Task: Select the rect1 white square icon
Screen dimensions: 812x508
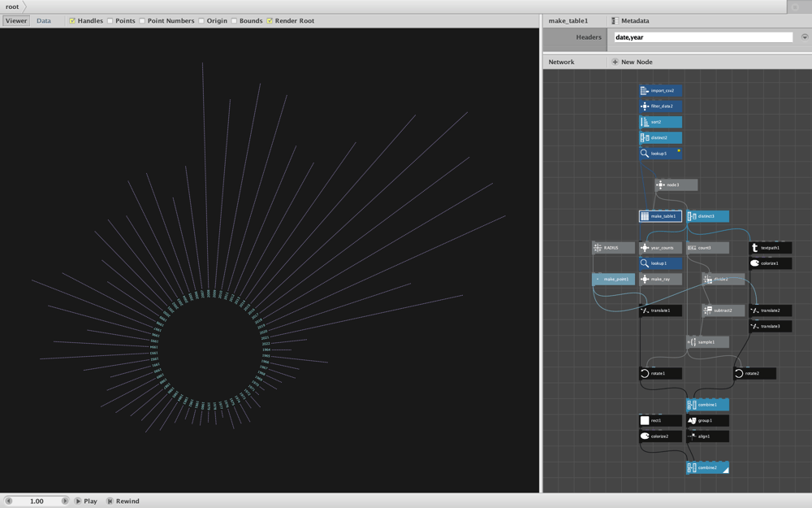Action: click(644, 420)
